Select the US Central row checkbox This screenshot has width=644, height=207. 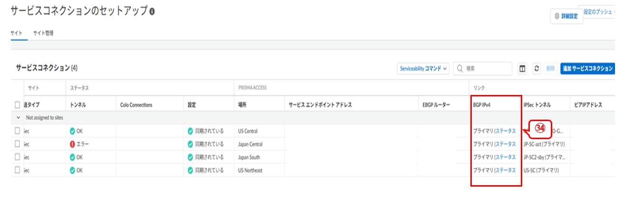coord(18,131)
